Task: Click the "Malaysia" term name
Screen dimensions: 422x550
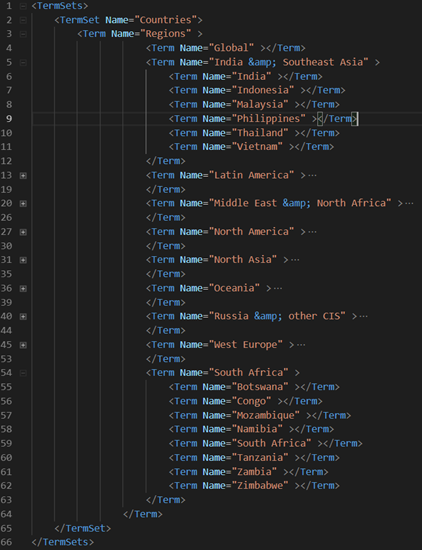Action: pyautogui.click(x=260, y=105)
